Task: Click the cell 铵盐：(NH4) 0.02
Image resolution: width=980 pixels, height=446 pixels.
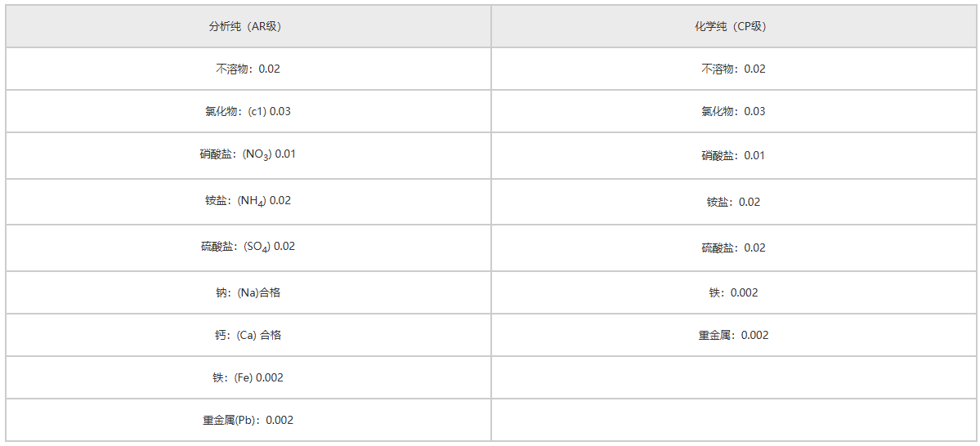Action: (x=248, y=202)
